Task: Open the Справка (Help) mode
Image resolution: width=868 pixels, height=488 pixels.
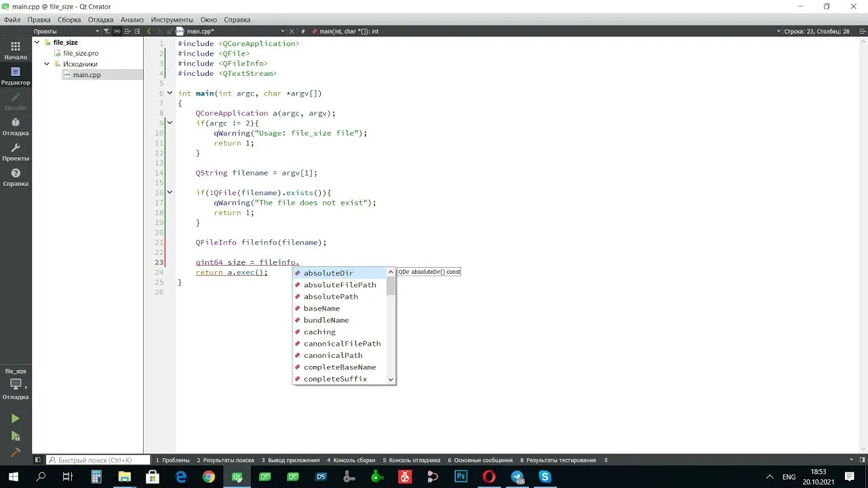Action: pos(15,178)
